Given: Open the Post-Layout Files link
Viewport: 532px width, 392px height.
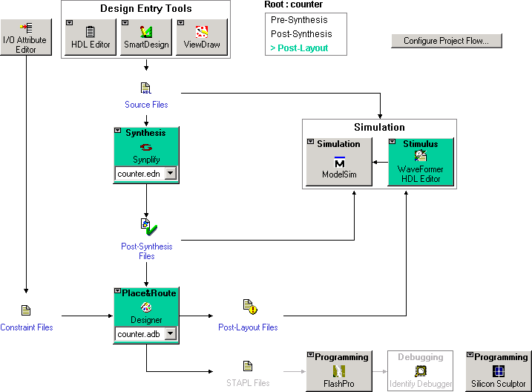Looking at the screenshot, I should (248, 327).
